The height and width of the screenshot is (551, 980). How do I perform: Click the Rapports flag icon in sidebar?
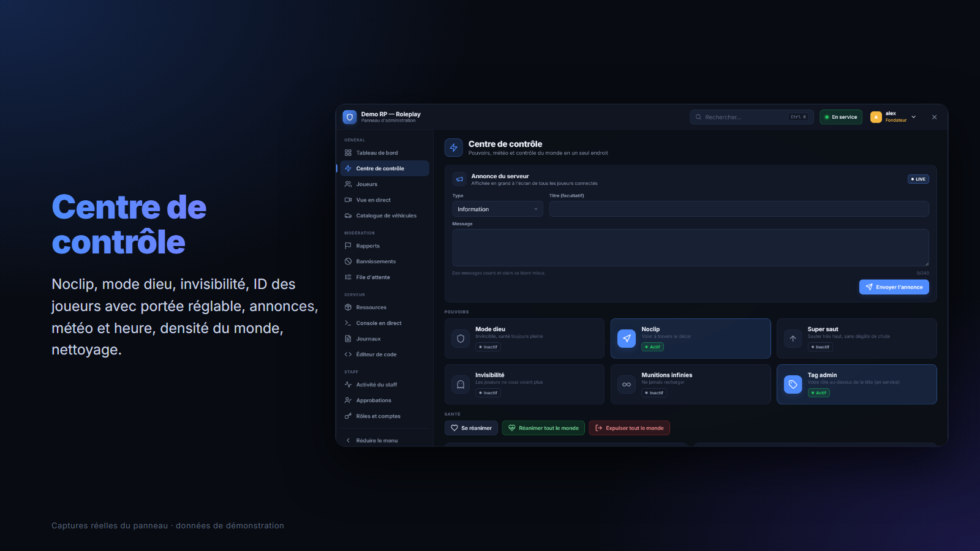(x=348, y=246)
